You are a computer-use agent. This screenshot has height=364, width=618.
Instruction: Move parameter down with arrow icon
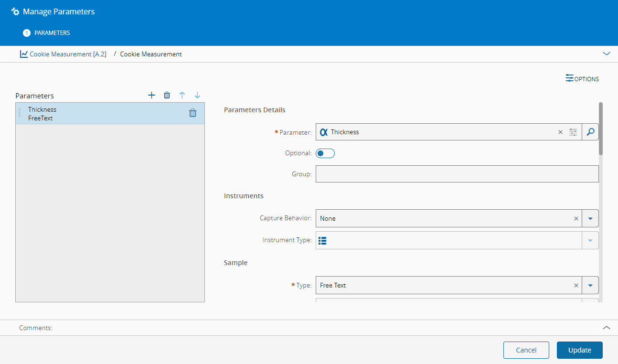(x=197, y=95)
